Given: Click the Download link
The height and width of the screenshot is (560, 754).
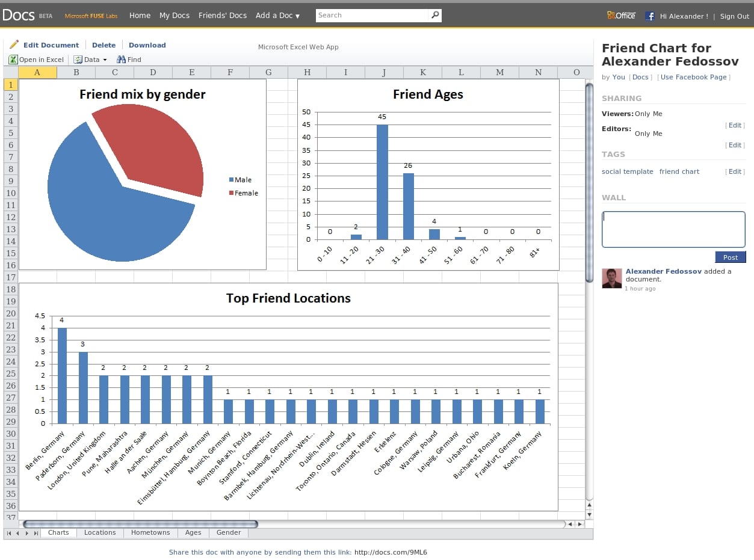Looking at the screenshot, I should [x=147, y=45].
